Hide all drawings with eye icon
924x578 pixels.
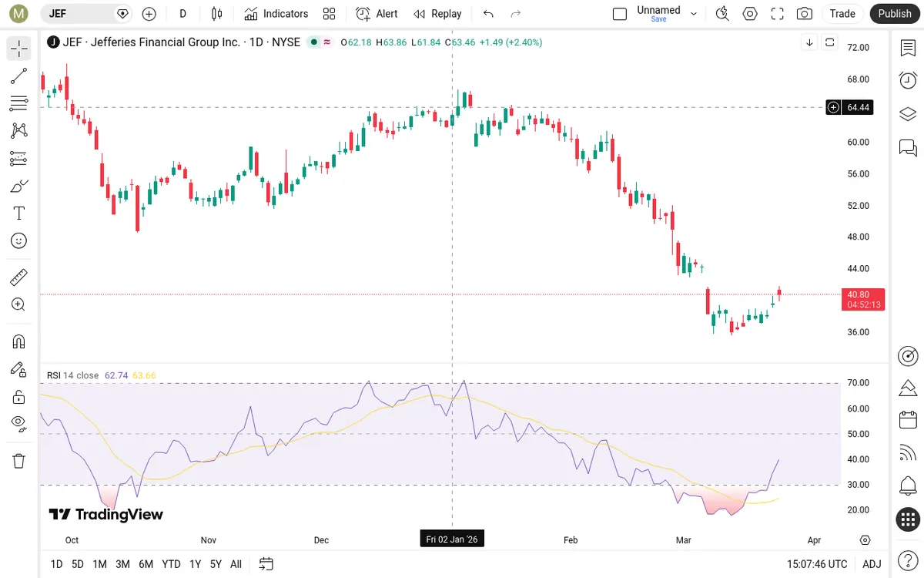19,422
